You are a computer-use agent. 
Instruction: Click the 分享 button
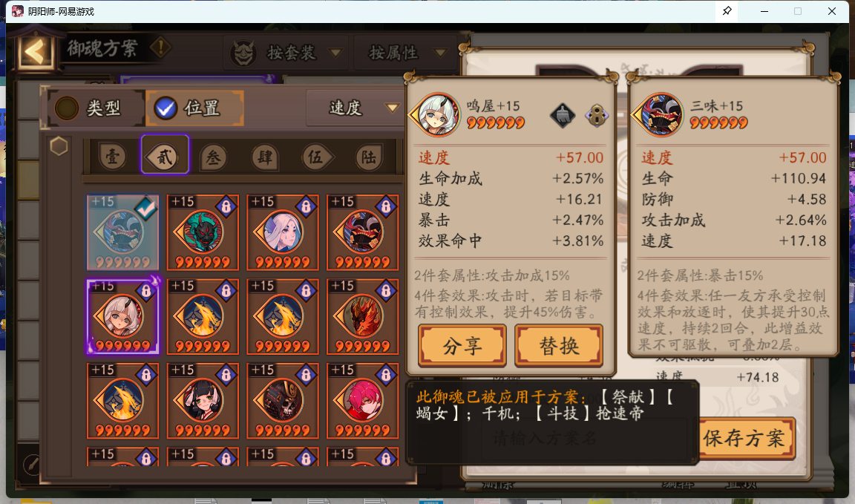tap(462, 346)
